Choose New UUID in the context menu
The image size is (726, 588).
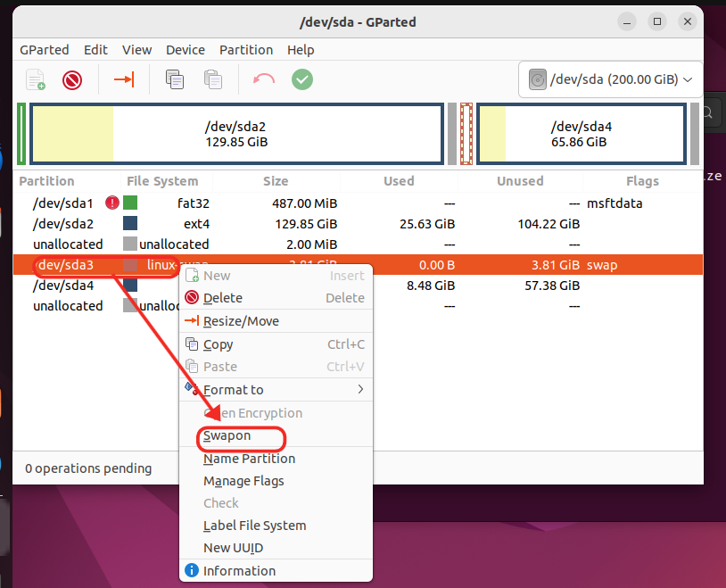pos(276,548)
